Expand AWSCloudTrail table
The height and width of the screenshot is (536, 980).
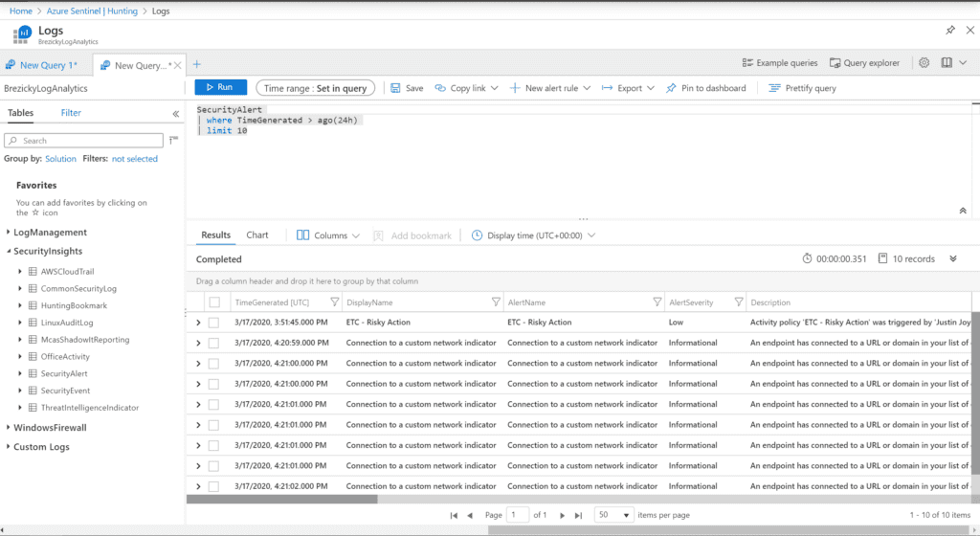click(20, 272)
